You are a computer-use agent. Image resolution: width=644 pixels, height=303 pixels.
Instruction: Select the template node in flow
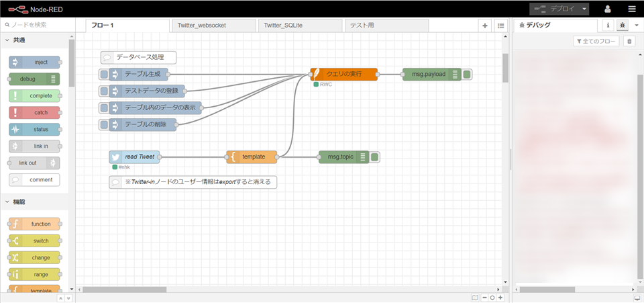[252, 157]
